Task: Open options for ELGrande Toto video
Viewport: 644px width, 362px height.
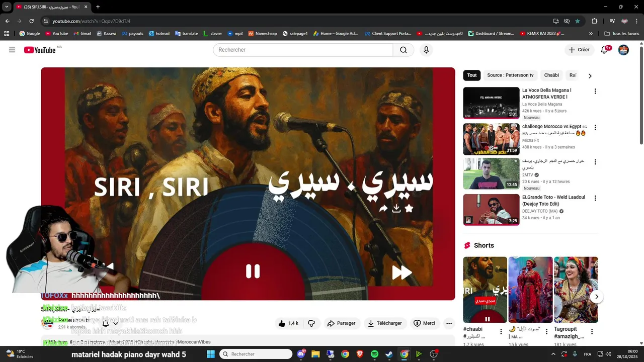Action: (595, 199)
